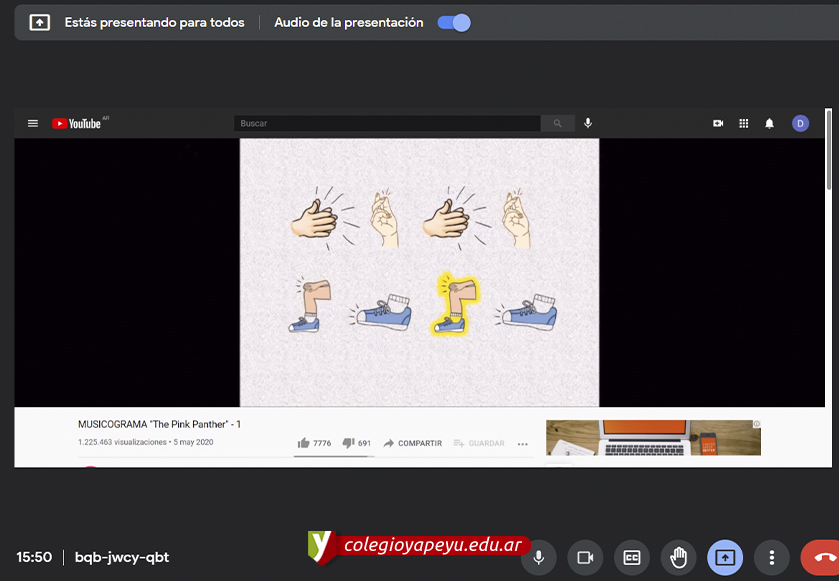Screen dimensions: 839x581
Task: Turn off the camera button
Action: click(x=585, y=557)
